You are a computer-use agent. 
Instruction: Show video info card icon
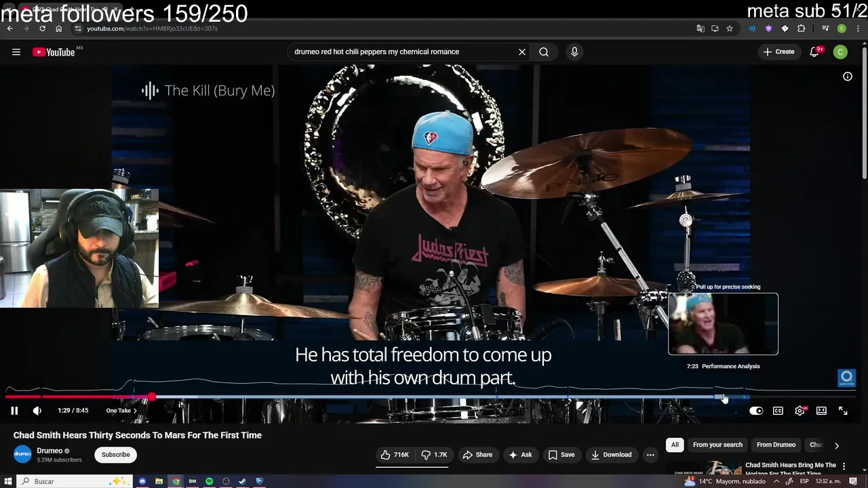[x=848, y=77]
